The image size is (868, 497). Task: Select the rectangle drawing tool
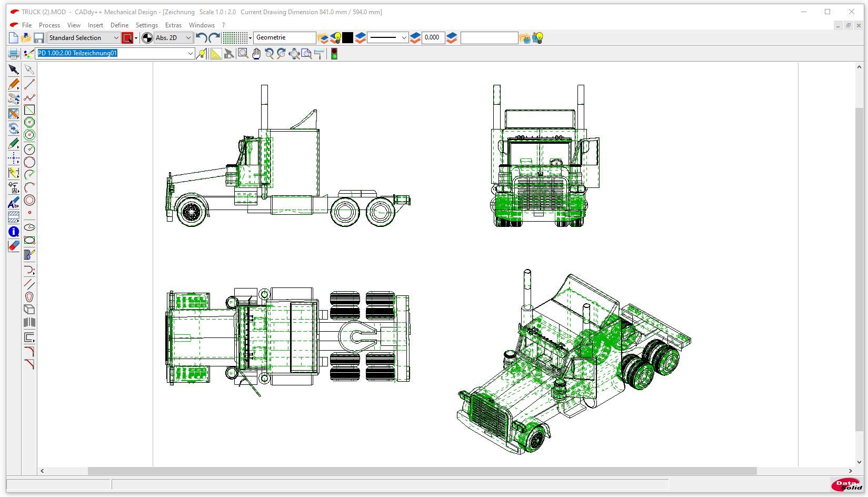(29, 110)
